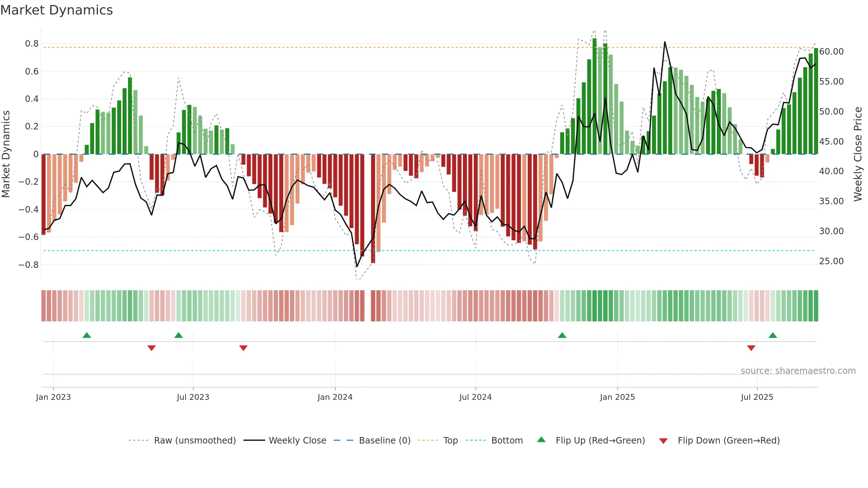Toggle the Raw (unsmoothed) legend entry
This screenshot has width=868, height=488.
point(182,440)
